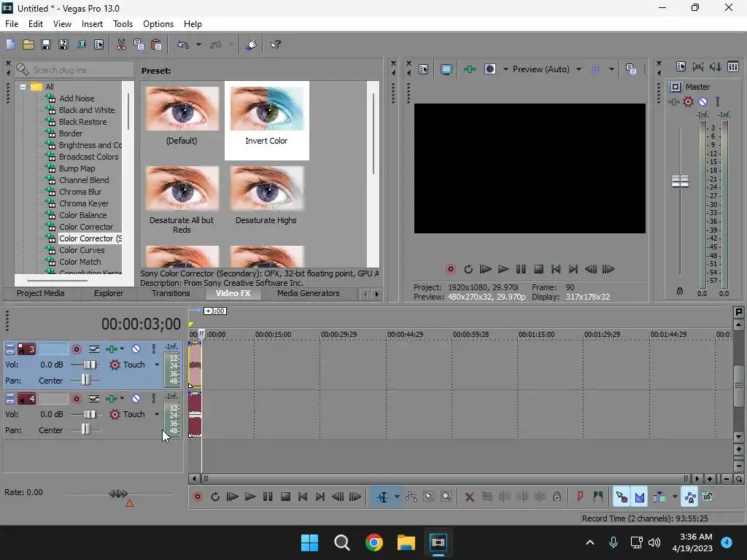Open the split screen view dropdown arrow
Viewport: 747px width, 560px height.
506,69
